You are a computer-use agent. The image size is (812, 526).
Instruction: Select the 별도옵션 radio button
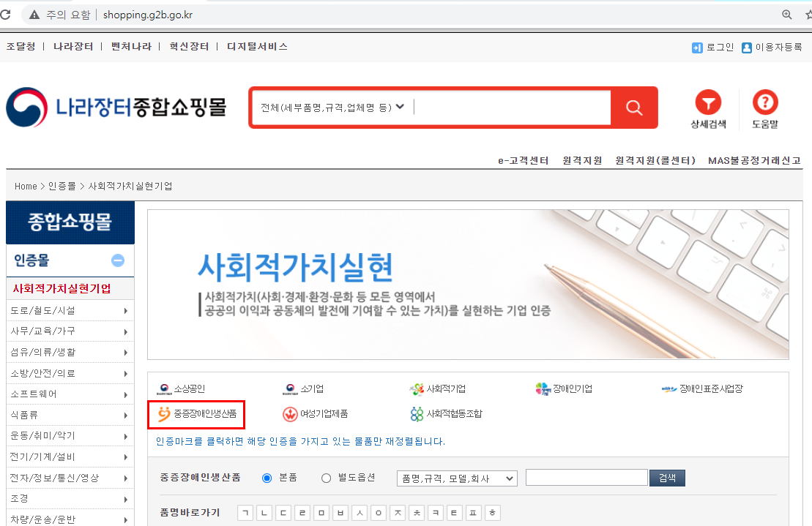coord(326,478)
